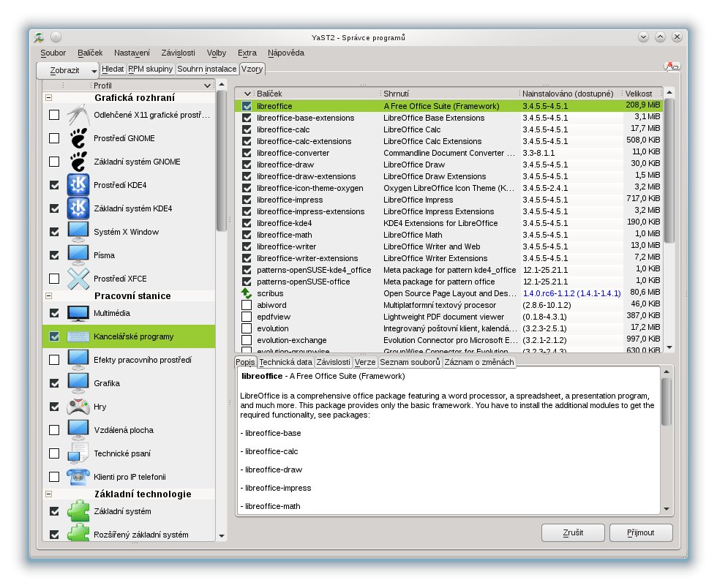Click the Hry gamepad icon

[x=78, y=407]
